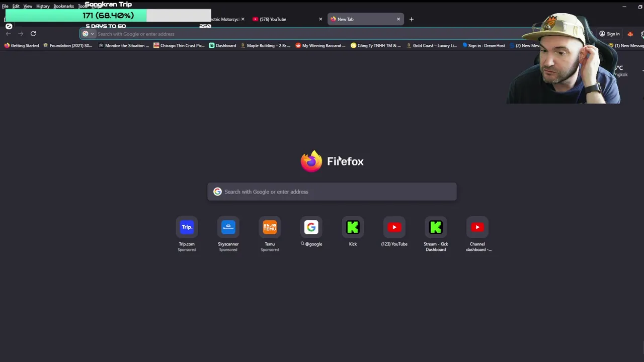This screenshot has width=644, height=362.
Task: Click the forward navigation arrow
Action: click(21, 34)
